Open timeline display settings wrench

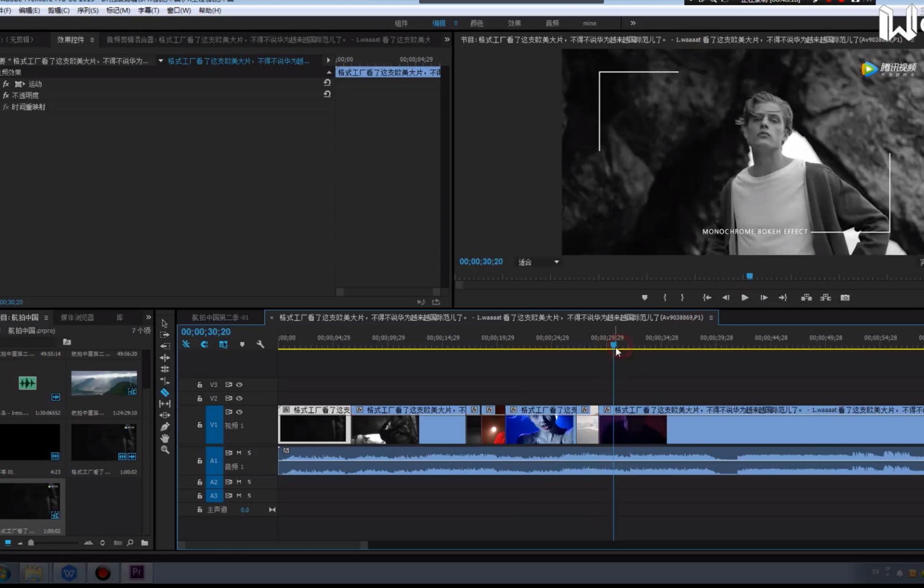[260, 344]
